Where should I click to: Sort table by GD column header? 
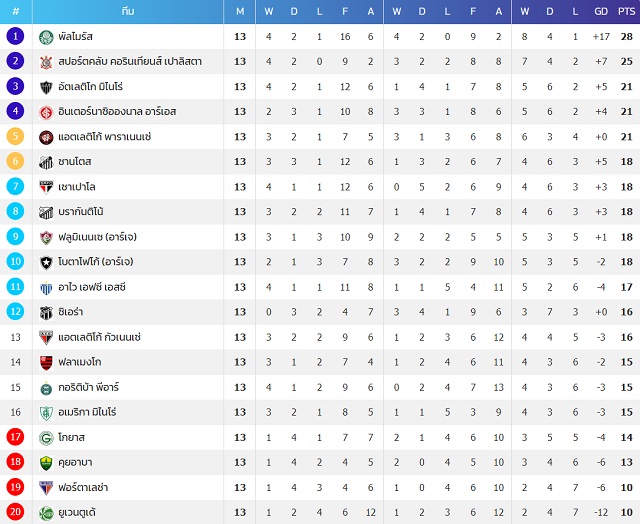click(x=601, y=11)
